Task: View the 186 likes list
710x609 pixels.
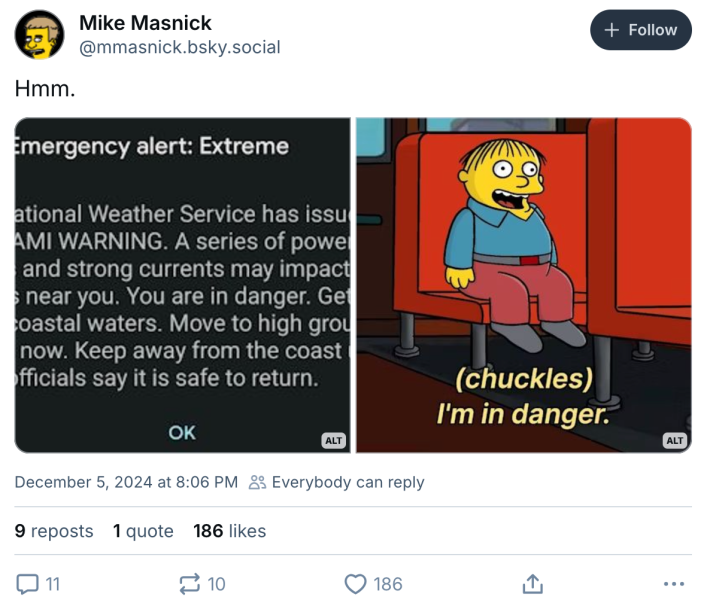Action: tap(230, 531)
